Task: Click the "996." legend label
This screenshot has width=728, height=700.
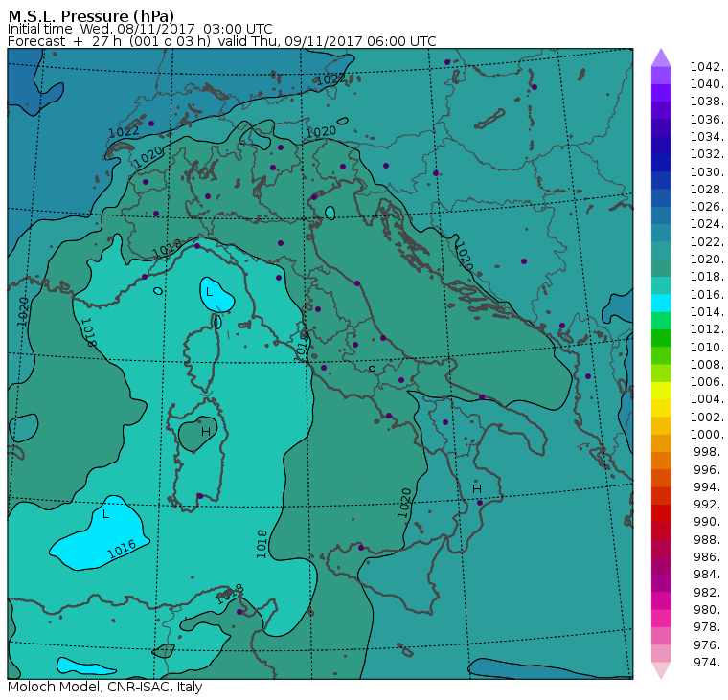Action: [x=709, y=469]
